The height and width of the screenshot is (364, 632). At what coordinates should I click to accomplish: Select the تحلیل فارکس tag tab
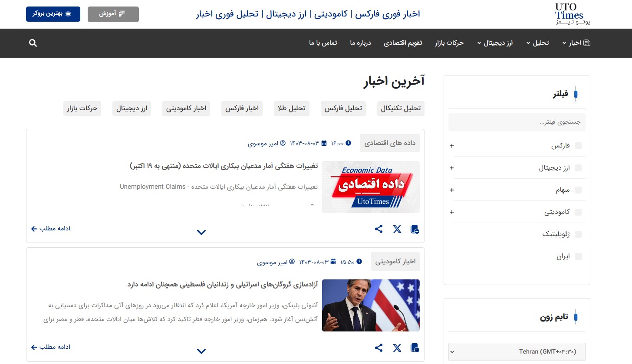(343, 108)
